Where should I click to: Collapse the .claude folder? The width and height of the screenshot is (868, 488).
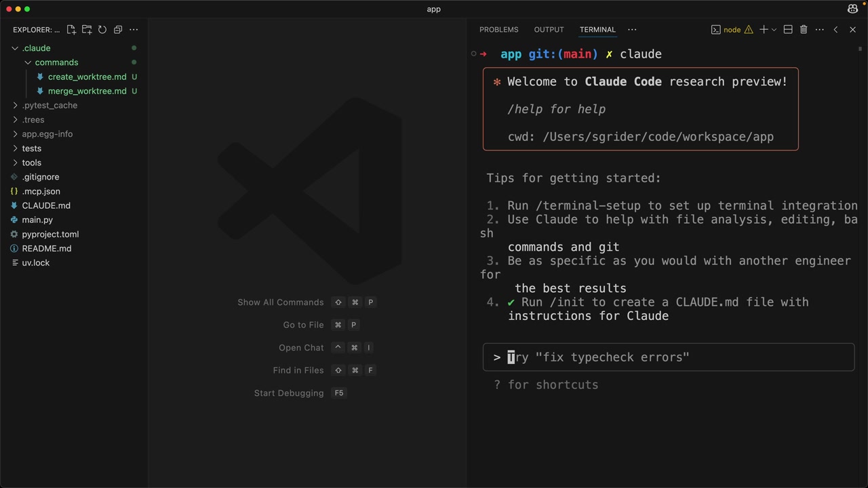(x=15, y=48)
